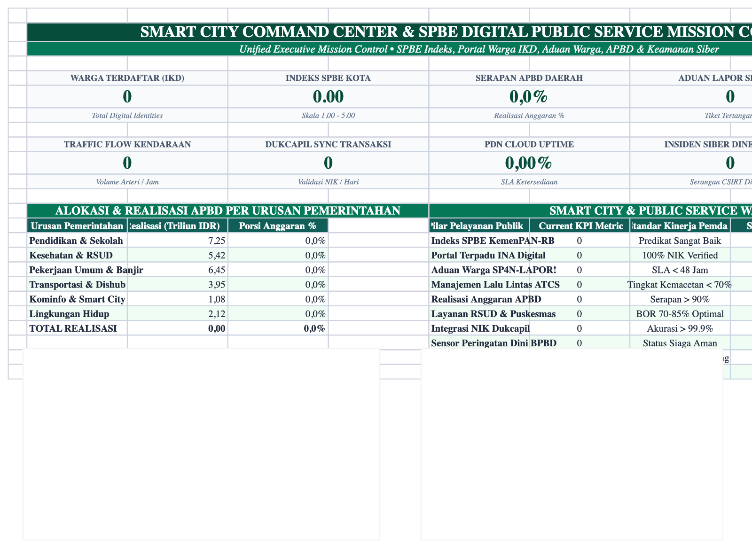Click the 0,0% value under Serapan APBD
The image size is (752, 560).
(529, 97)
